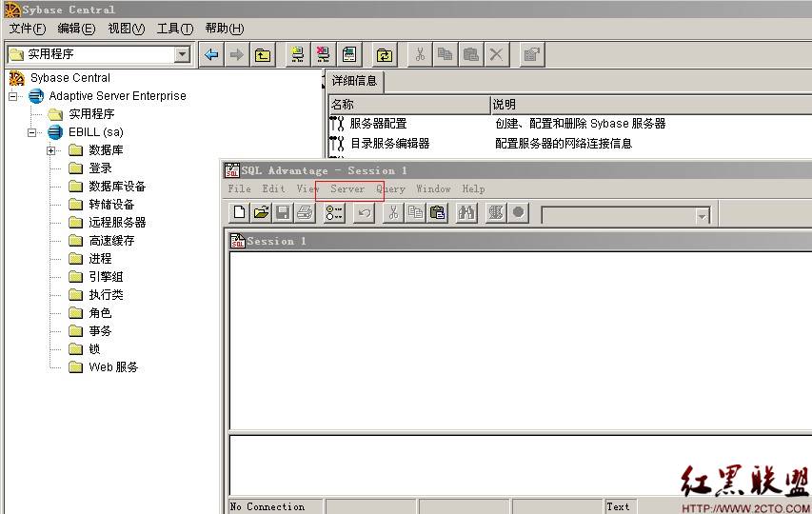Select the 目录服务编辑器 list entry
The height and width of the screenshot is (514, 812).
[389, 144]
